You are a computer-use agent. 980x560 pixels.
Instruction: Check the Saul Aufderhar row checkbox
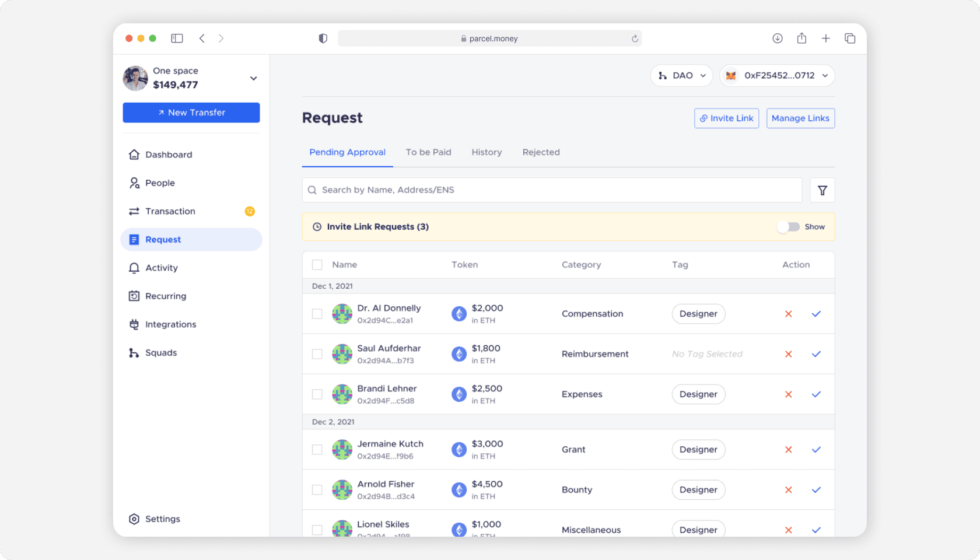(317, 354)
